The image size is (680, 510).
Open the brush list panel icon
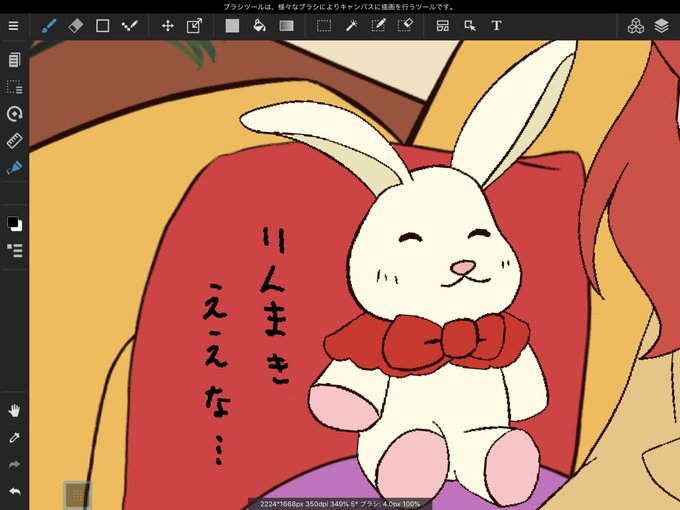coord(14,250)
